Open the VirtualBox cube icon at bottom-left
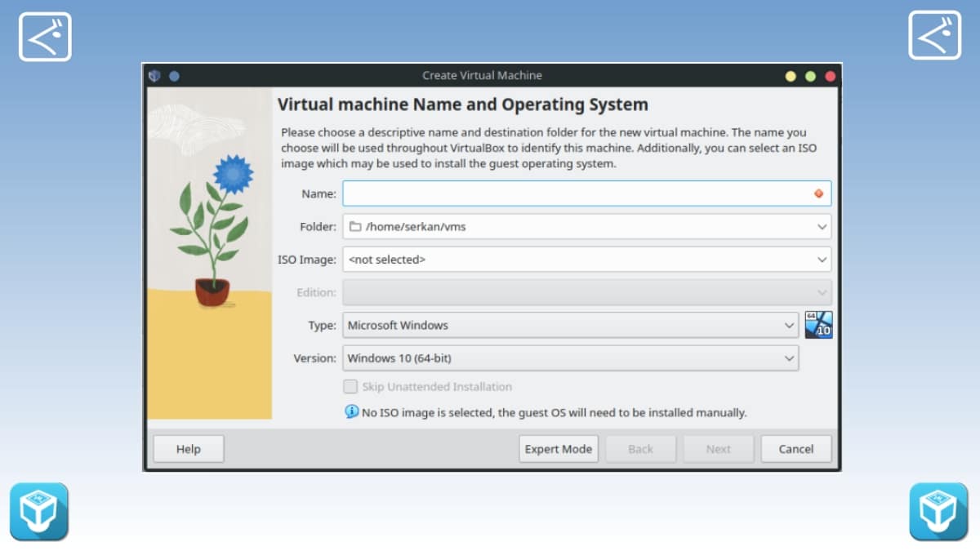This screenshot has height=551, width=980. click(39, 512)
